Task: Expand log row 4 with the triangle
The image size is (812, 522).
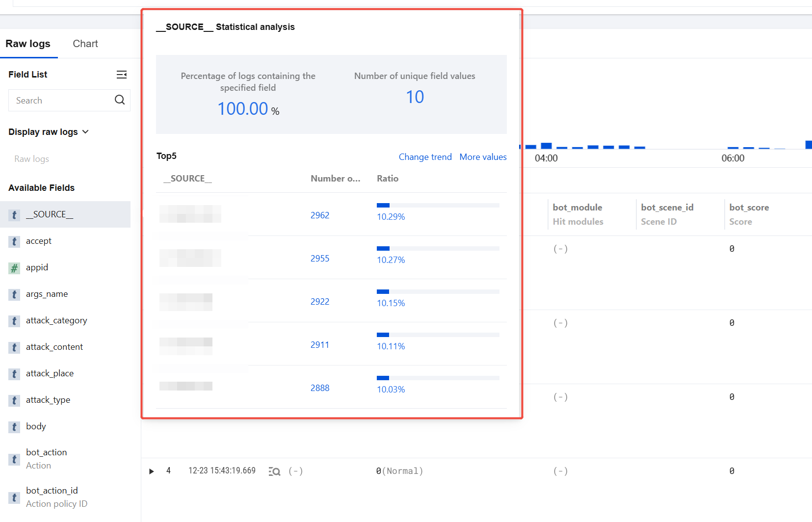Action: 152,471
